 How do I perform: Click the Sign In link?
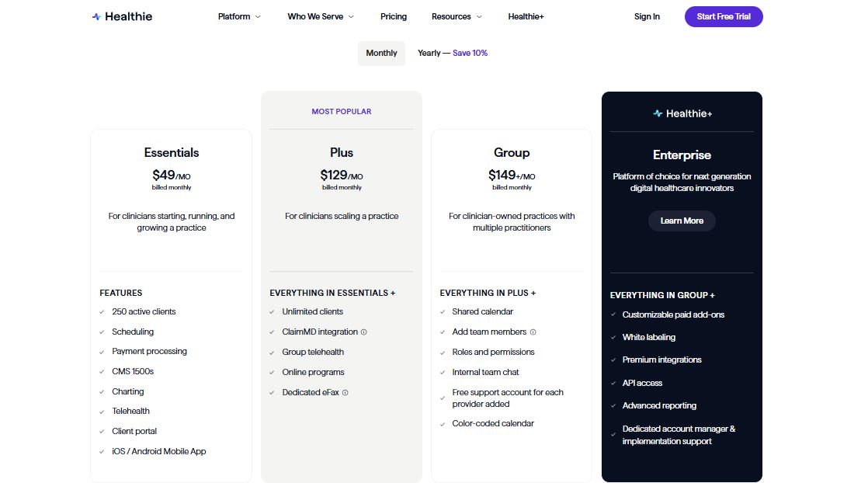click(x=647, y=16)
